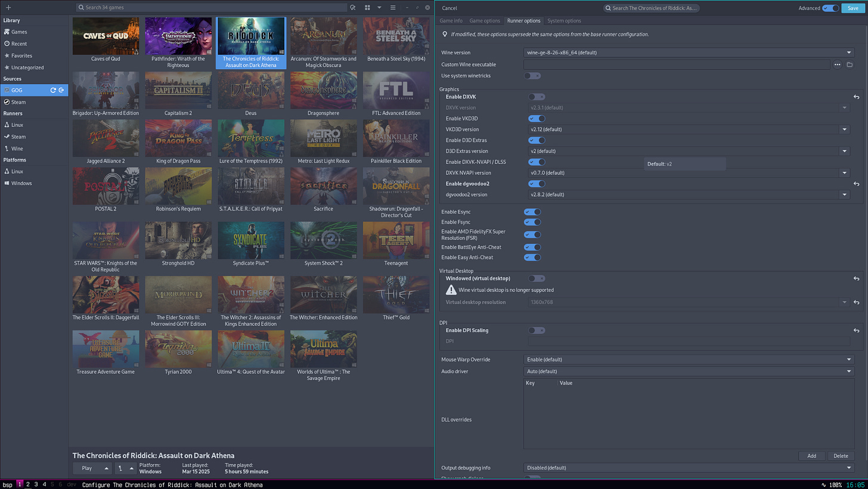
Task: Switch to Runner options tab
Action: click(x=523, y=21)
